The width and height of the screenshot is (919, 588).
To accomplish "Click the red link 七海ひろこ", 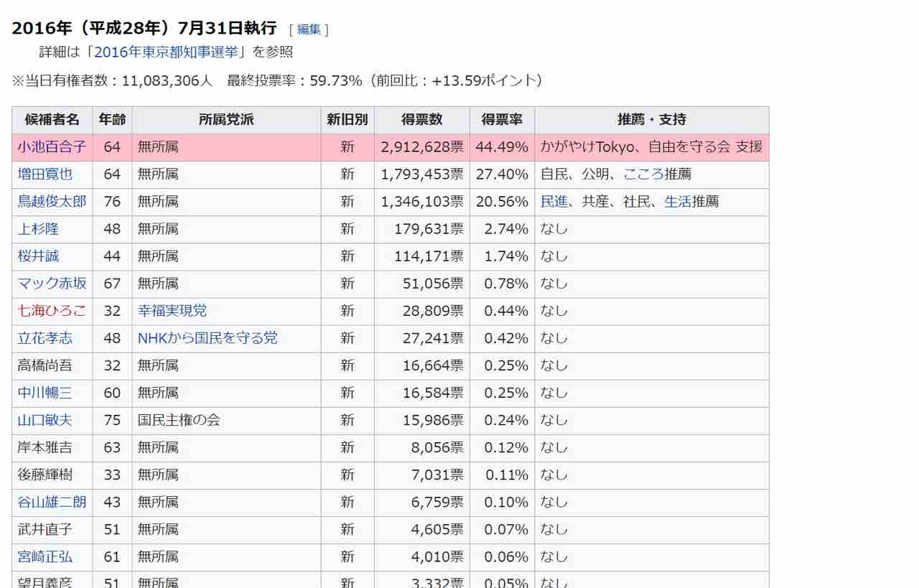I will tap(52, 311).
